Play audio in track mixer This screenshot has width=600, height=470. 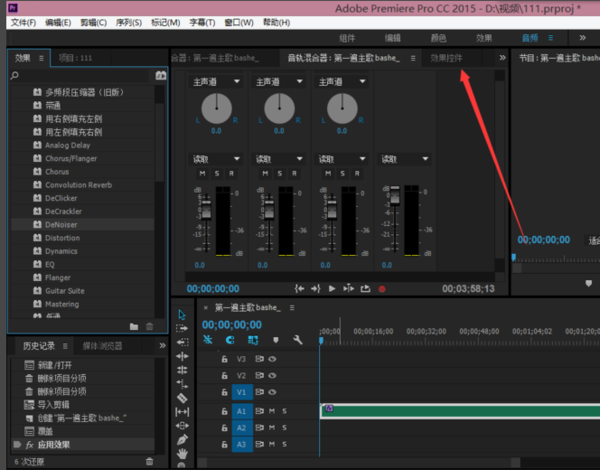click(332, 289)
